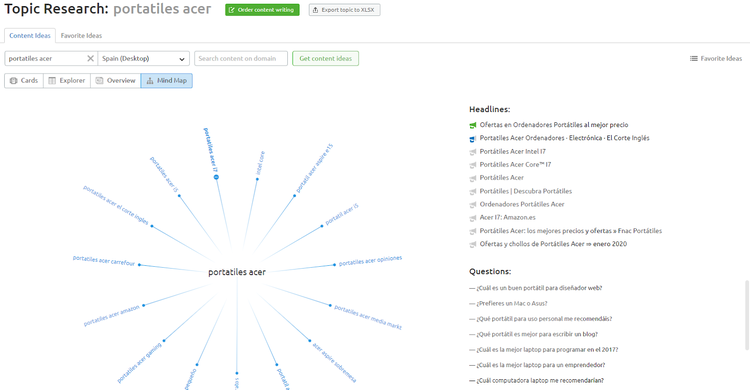Image resolution: width=750 pixels, height=390 pixels.
Task: Switch to the Favorite Ideas tab
Action: coord(81,35)
